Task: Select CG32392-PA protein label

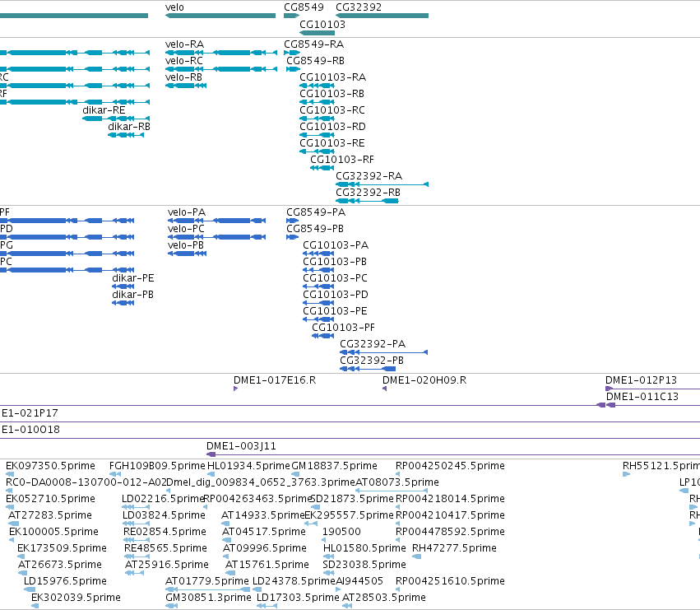Action: tap(373, 344)
